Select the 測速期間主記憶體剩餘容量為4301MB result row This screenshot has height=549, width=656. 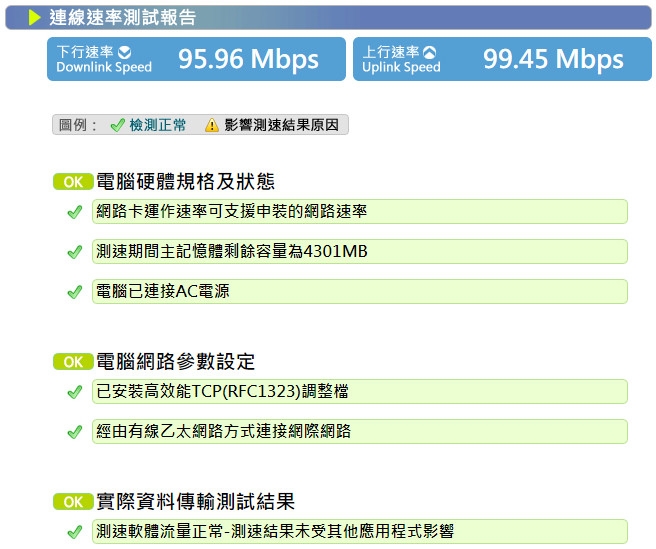pyautogui.click(x=360, y=251)
